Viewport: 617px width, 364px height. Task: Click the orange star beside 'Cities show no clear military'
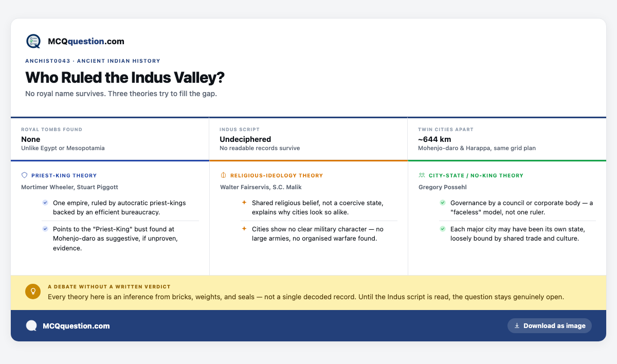click(x=244, y=229)
